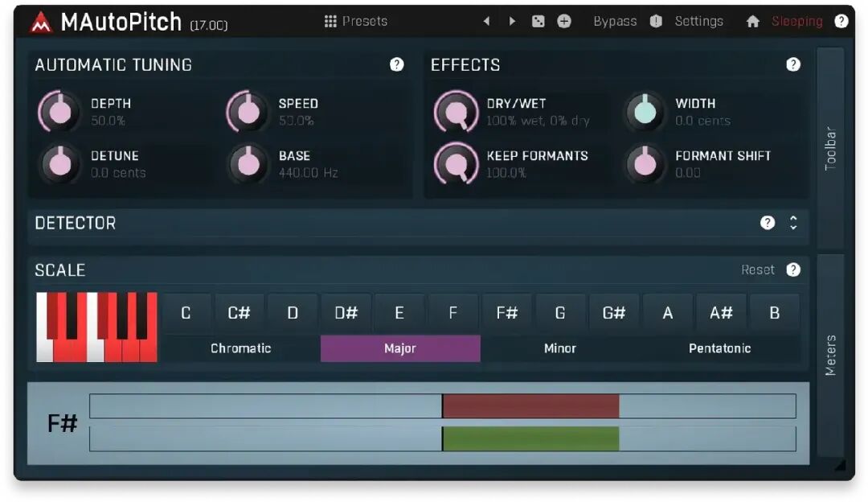Select Chromatic scale preset

pos(241,348)
